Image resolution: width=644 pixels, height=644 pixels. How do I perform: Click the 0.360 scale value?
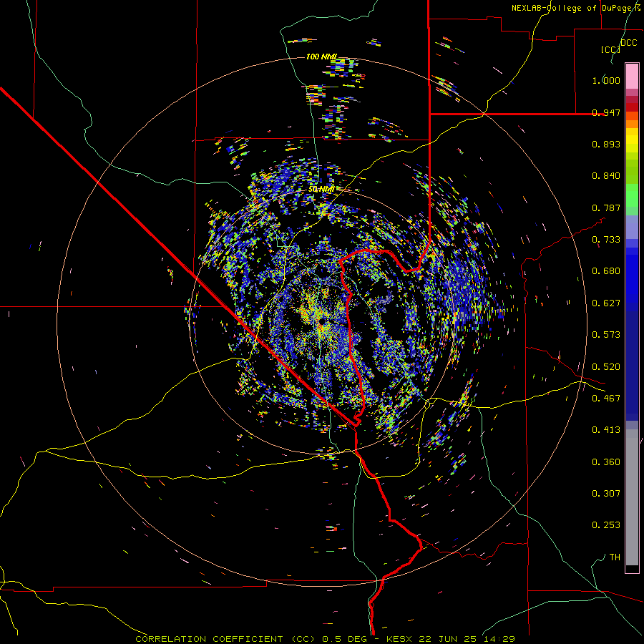pyautogui.click(x=606, y=462)
